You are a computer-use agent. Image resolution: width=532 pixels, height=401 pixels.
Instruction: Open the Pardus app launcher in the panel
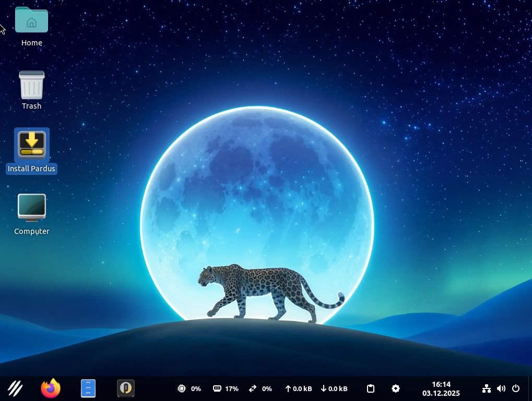coord(126,388)
